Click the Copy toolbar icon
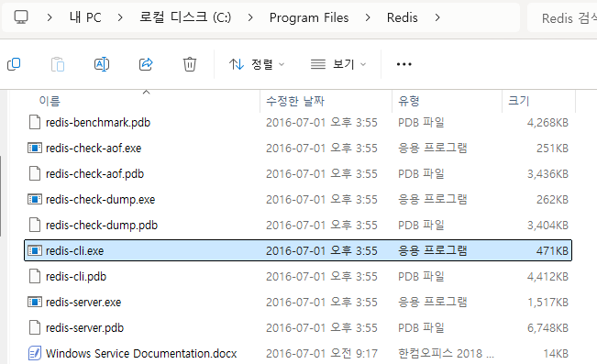This screenshot has height=364, width=597. [x=14, y=64]
